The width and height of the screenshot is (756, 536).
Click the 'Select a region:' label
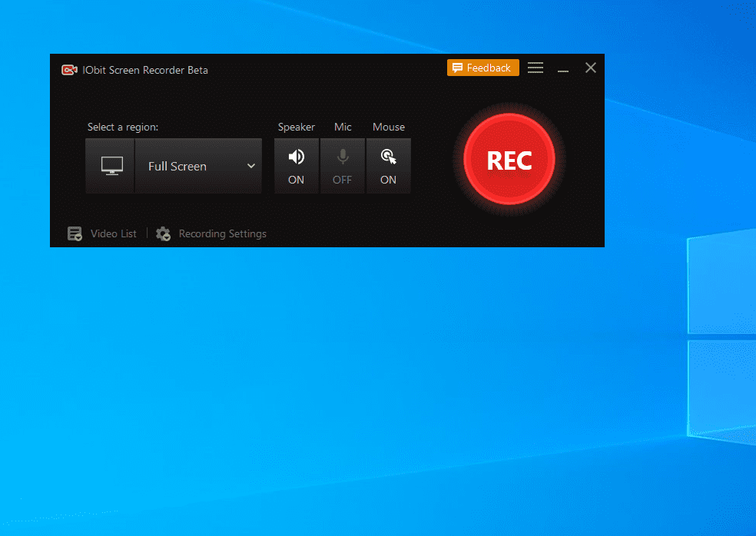click(x=122, y=127)
